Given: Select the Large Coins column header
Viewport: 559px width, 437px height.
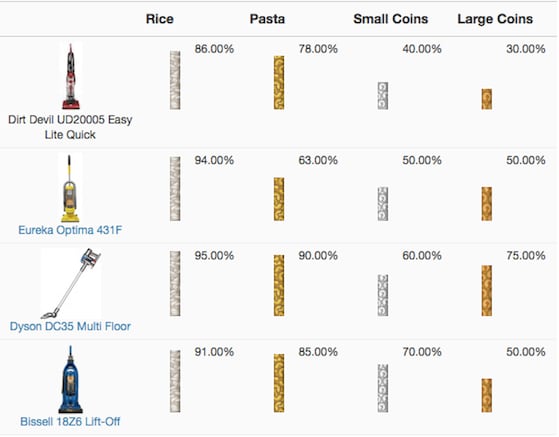Looking at the screenshot, I should (495, 19).
